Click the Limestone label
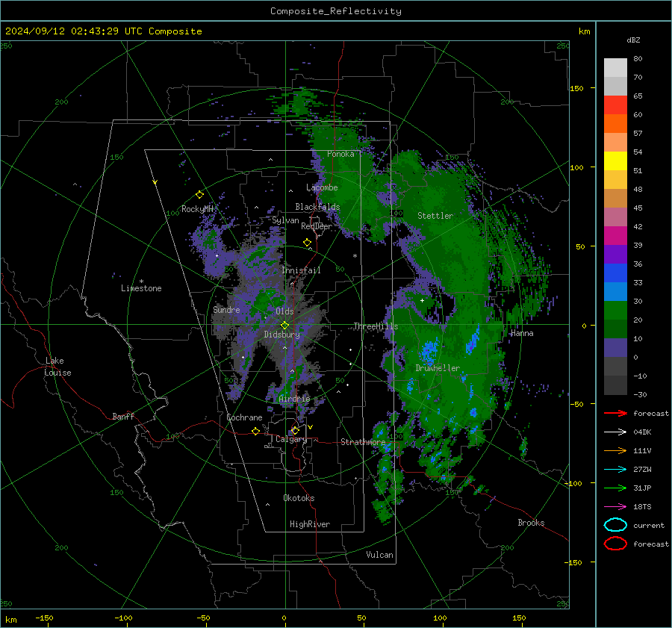This screenshot has width=672, height=628. (141, 288)
